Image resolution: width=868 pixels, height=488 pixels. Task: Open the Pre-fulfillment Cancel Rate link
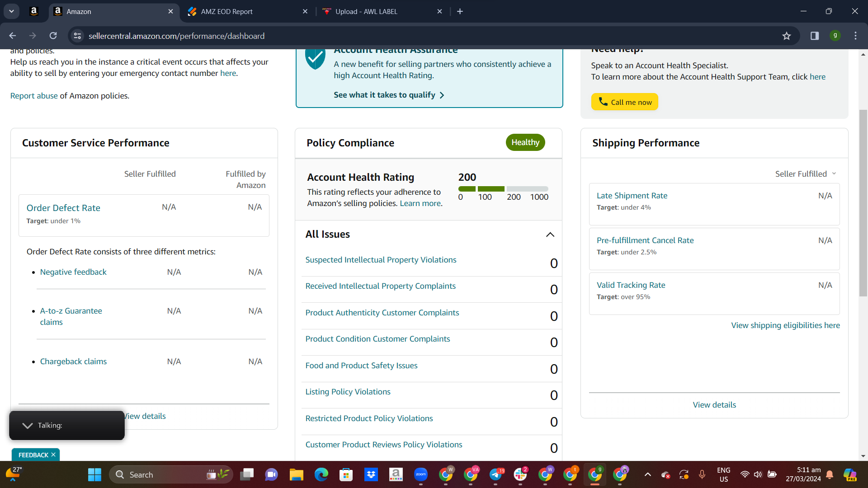pyautogui.click(x=645, y=240)
